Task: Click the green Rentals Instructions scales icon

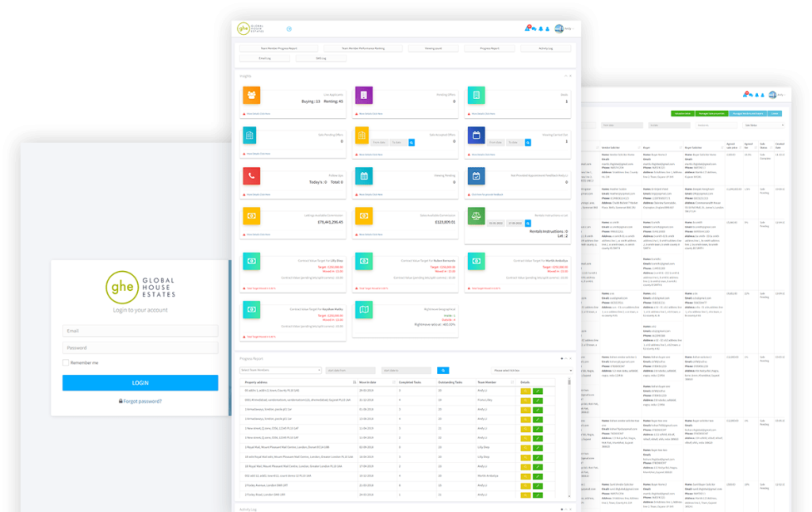Action: [476, 216]
